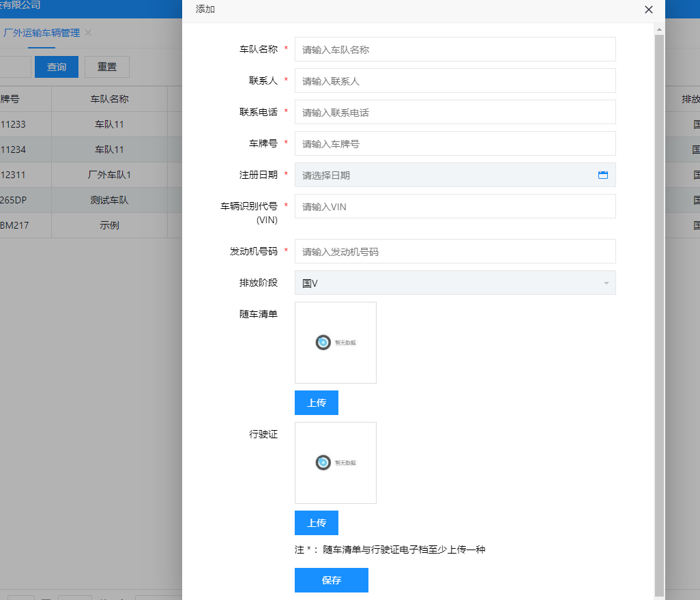Click into the 联系人 text box
The height and width of the screenshot is (600, 700).
455,81
